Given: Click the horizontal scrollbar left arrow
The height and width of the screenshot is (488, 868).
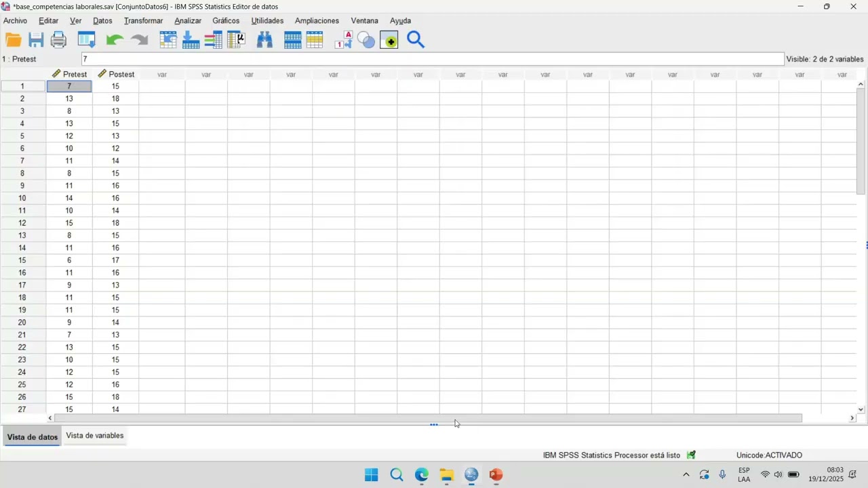Looking at the screenshot, I should pyautogui.click(x=50, y=418).
